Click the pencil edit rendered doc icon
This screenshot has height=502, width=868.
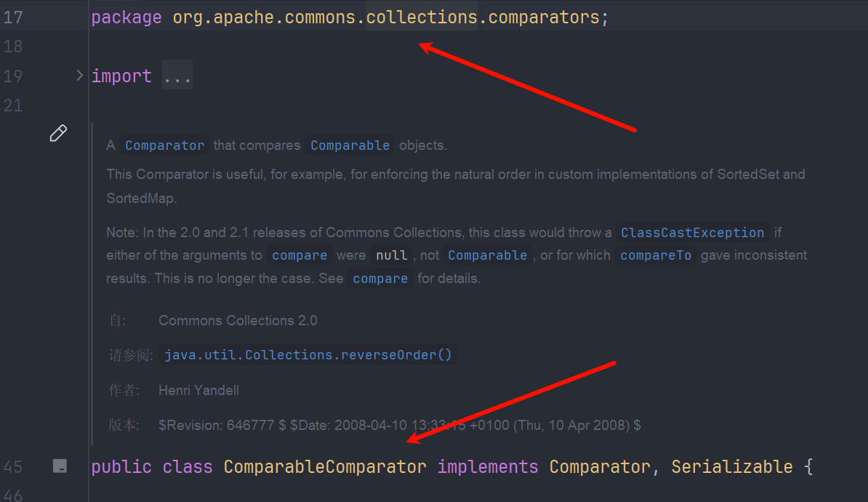[x=58, y=133]
